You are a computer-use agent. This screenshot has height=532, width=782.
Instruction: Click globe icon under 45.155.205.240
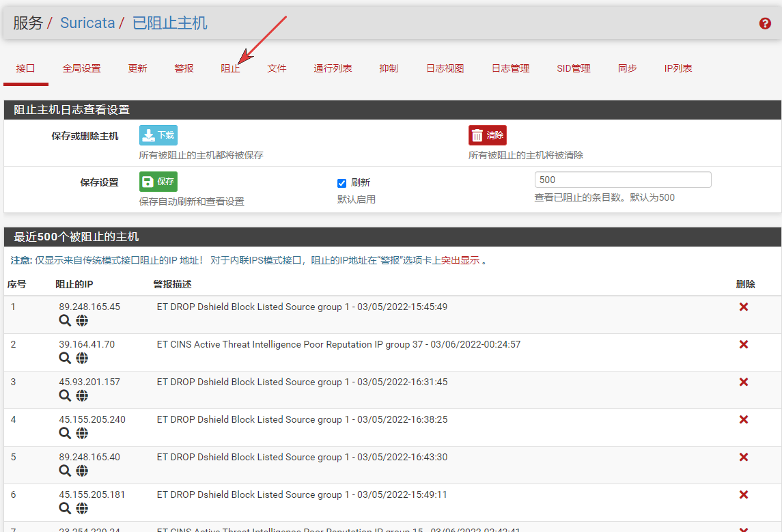tap(82, 433)
